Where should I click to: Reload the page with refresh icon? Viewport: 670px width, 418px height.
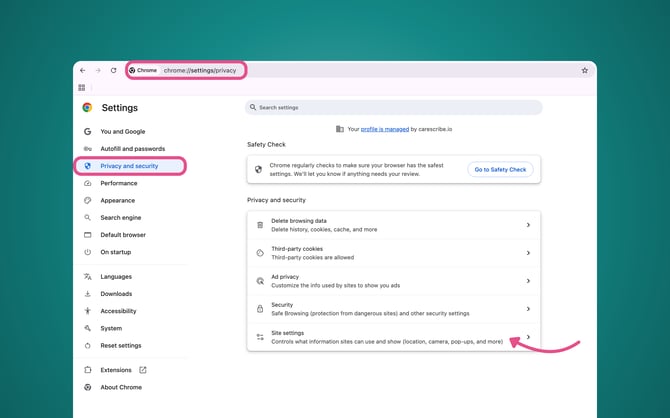pyautogui.click(x=113, y=70)
